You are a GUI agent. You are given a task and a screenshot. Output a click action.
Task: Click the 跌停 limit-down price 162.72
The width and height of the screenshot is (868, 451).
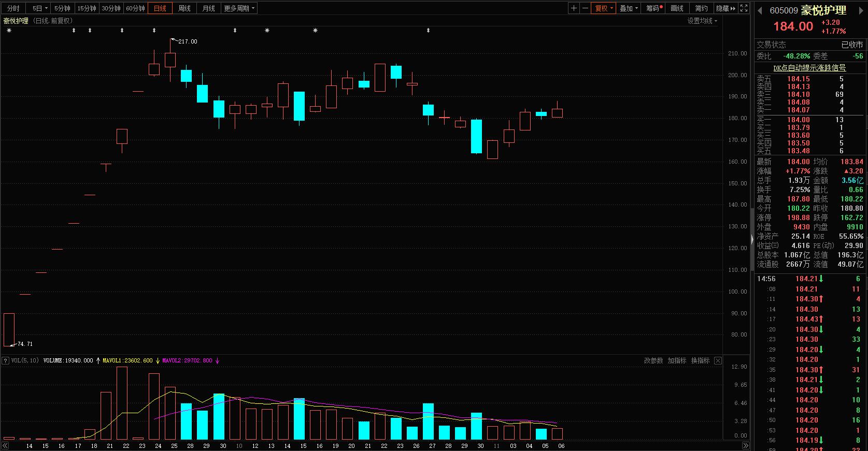(852, 217)
